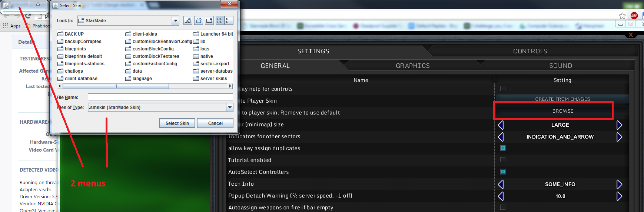Switch file chooser to List view
The width and height of the screenshot is (644, 212).
(x=220, y=21)
